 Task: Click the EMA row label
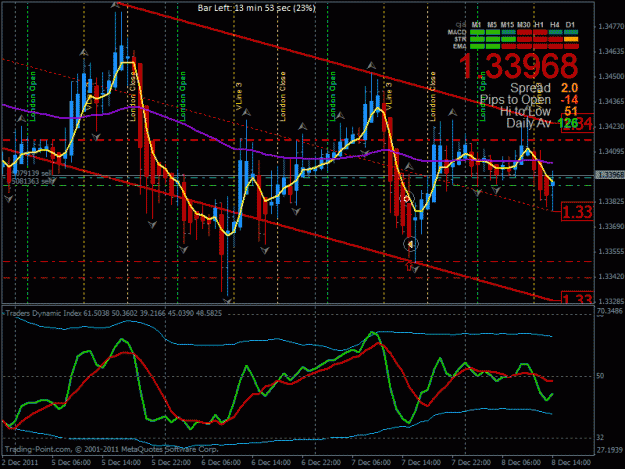click(460, 46)
